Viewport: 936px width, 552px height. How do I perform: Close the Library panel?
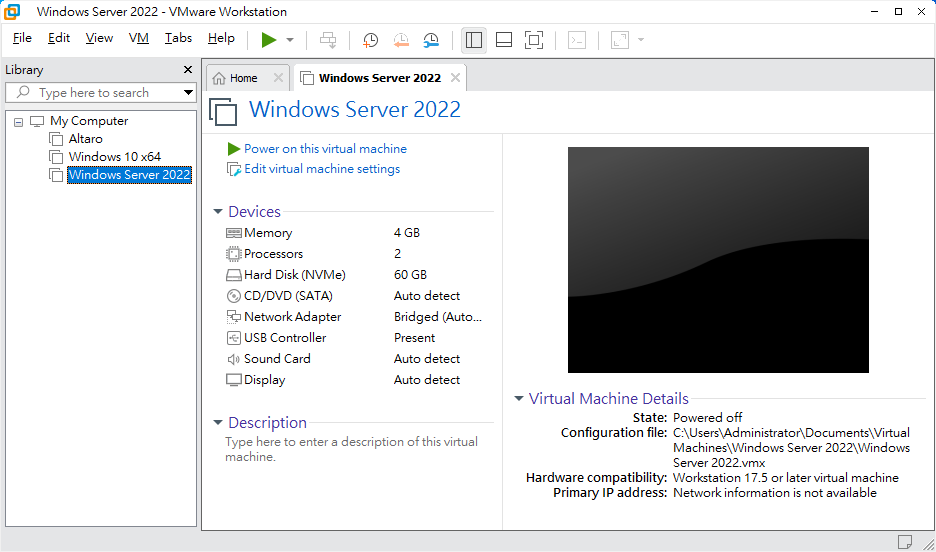[188, 70]
